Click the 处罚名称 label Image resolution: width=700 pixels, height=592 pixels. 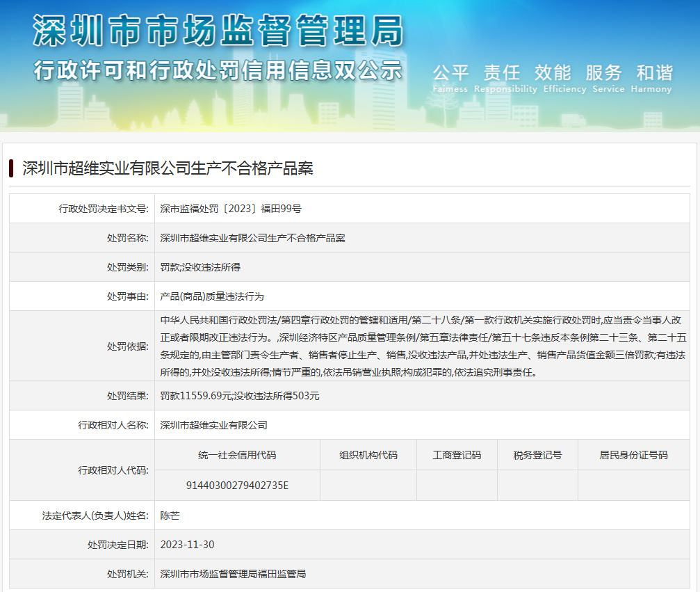tap(128, 238)
